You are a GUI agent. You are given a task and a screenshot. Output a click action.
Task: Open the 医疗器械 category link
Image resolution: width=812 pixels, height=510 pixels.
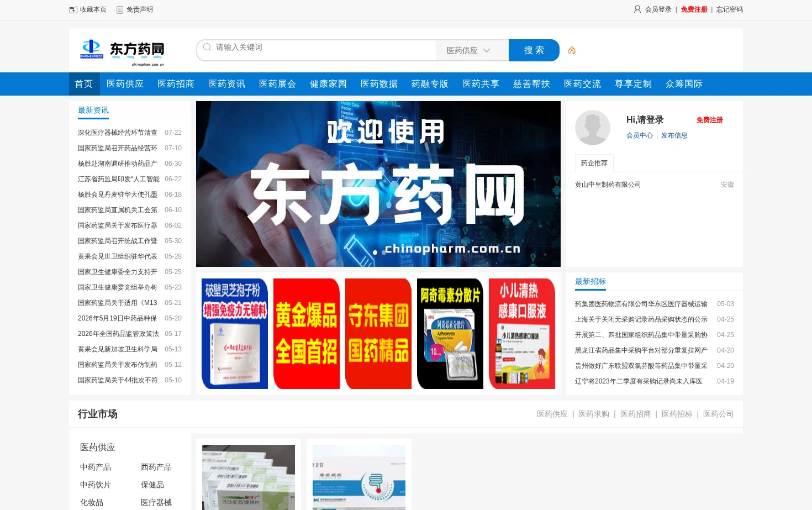pyautogui.click(x=156, y=503)
